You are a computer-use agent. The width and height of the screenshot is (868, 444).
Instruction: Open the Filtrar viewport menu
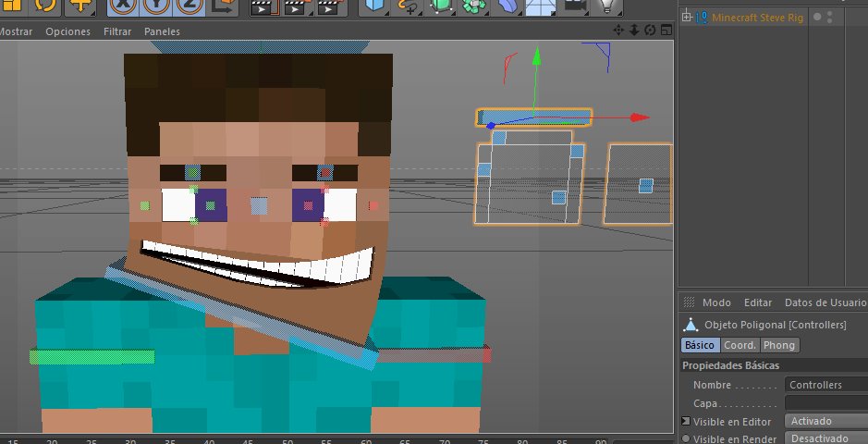(117, 31)
